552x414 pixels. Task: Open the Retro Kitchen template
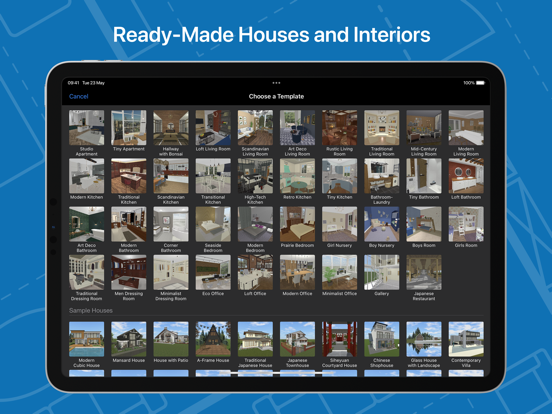(x=297, y=176)
